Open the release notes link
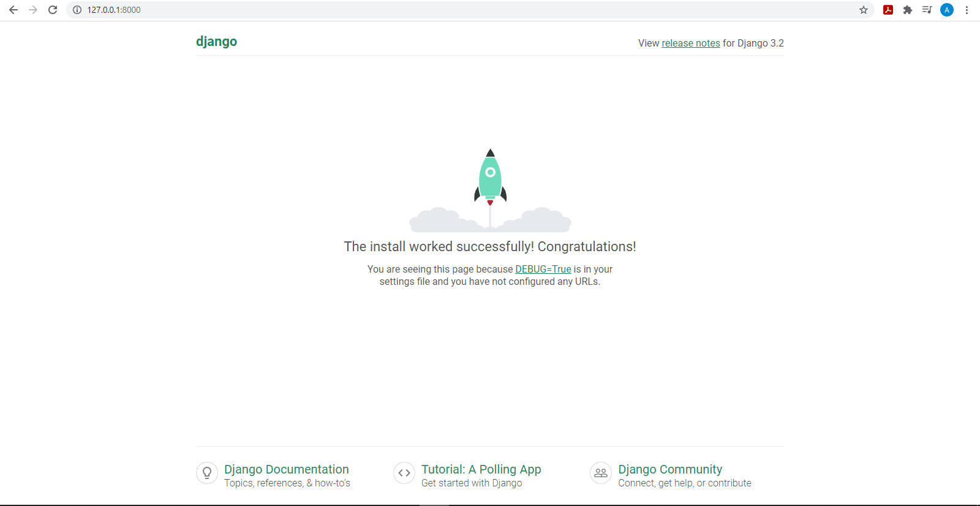This screenshot has width=980, height=506. coord(690,43)
